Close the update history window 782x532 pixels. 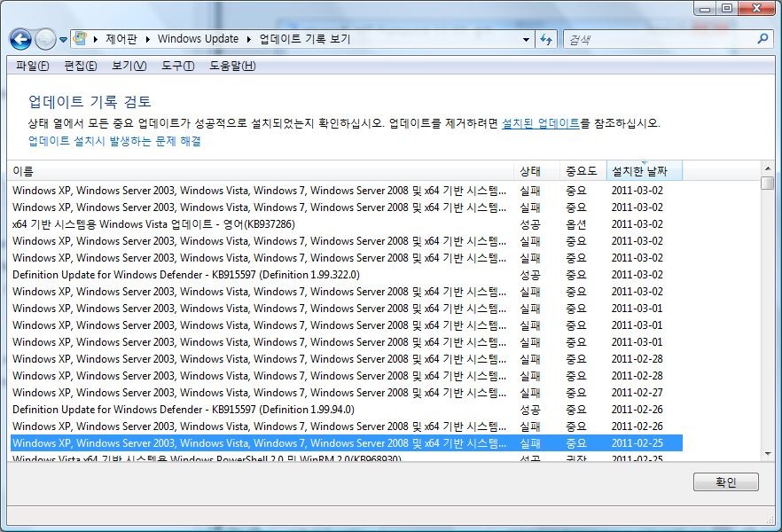(756, 9)
